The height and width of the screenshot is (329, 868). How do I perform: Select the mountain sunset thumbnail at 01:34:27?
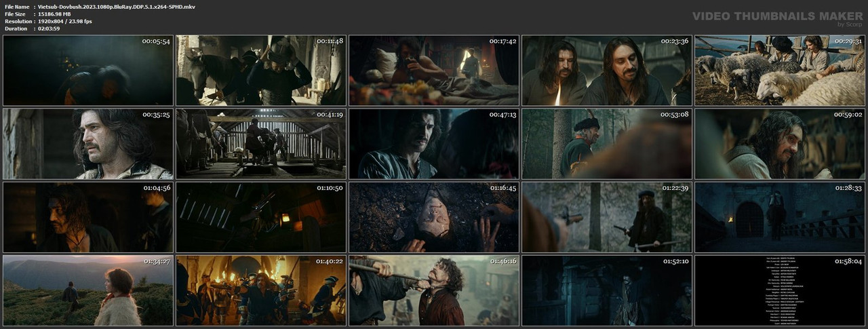coord(88,290)
